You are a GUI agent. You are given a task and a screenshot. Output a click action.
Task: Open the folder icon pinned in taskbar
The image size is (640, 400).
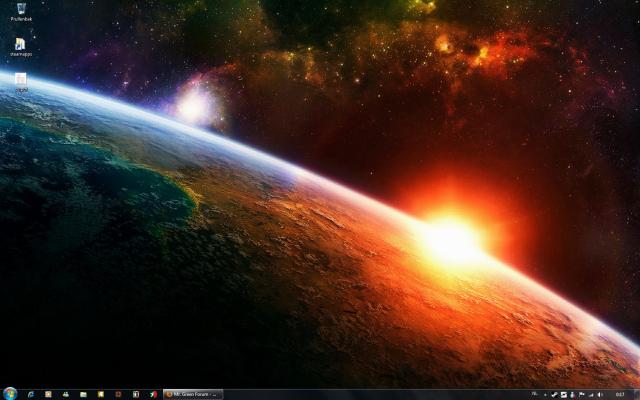(x=83, y=394)
